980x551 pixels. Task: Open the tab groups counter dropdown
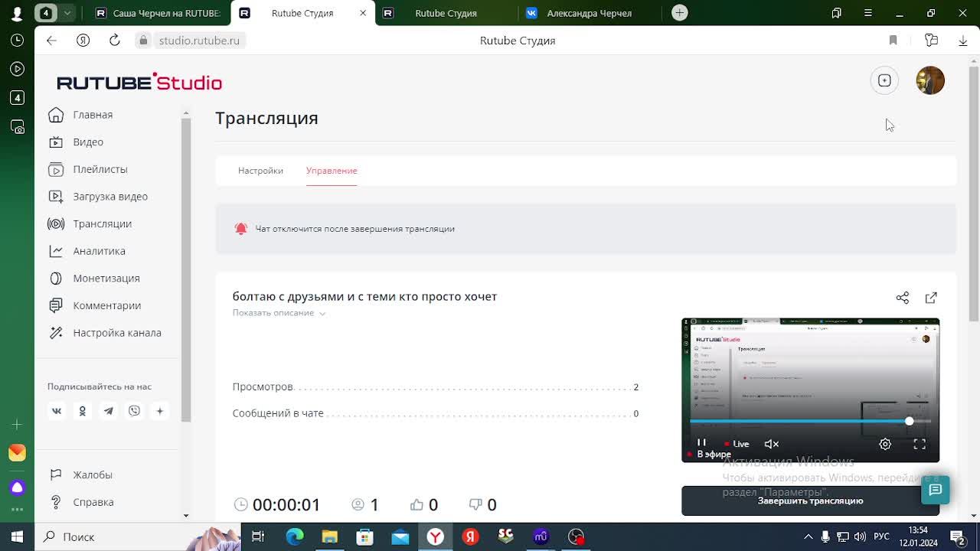point(55,13)
